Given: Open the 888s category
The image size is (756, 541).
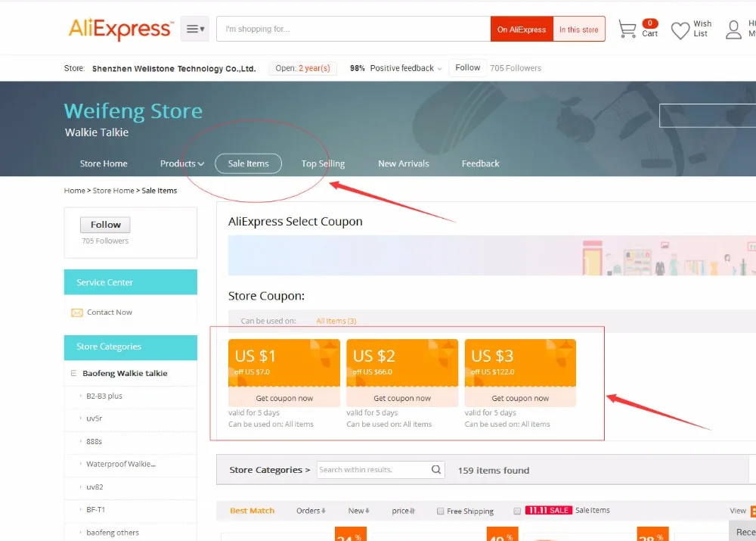Looking at the screenshot, I should tap(94, 442).
